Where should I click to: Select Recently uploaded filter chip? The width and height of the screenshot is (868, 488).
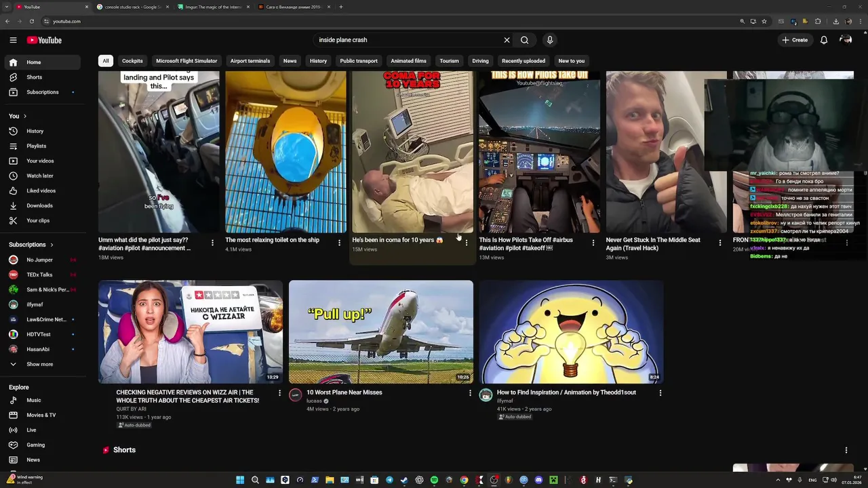(524, 61)
